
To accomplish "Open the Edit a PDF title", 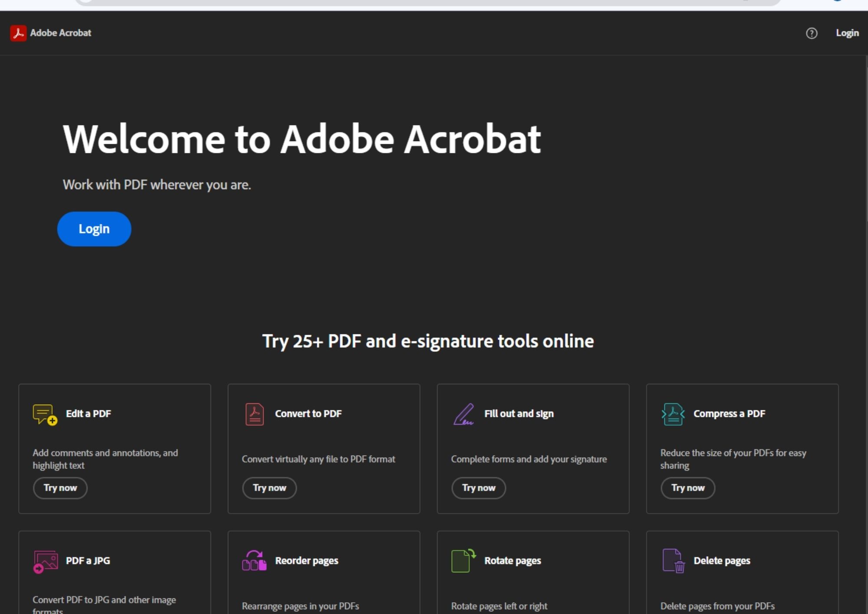I will point(89,414).
